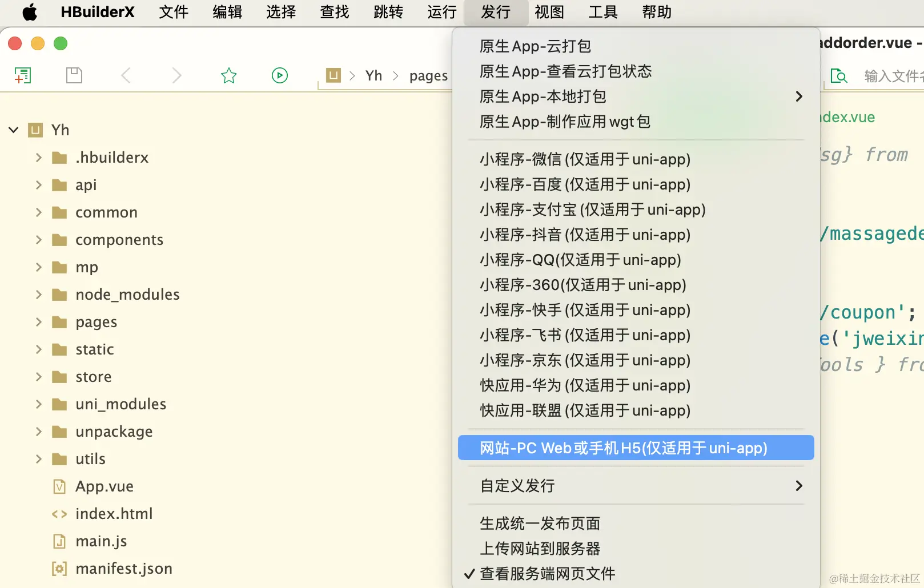Navigate forward with the right arrow icon
924x588 pixels.
[177, 75]
